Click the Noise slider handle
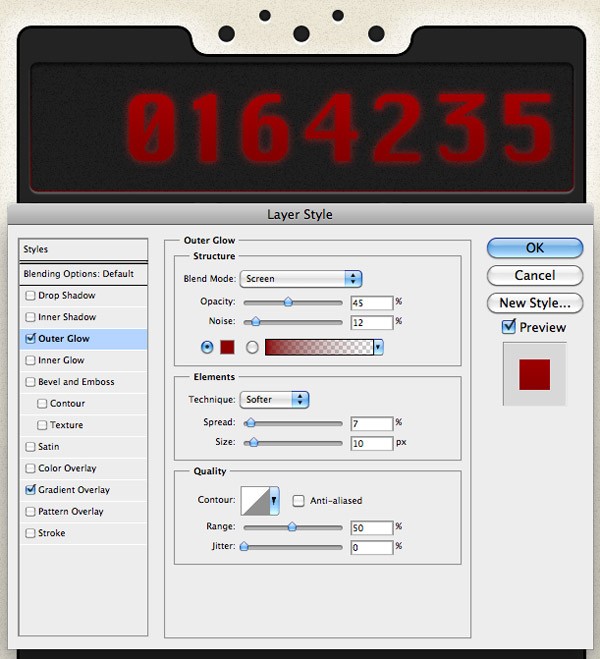 [x=255, y=322]
